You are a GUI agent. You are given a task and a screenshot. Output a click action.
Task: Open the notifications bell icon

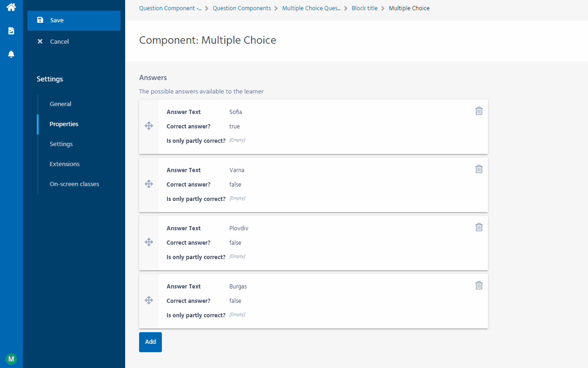click(11, 54)
